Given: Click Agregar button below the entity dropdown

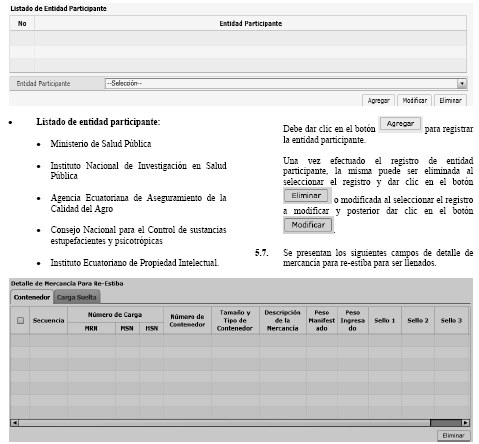Looking at the screenshot, I should tap(378, 101).
